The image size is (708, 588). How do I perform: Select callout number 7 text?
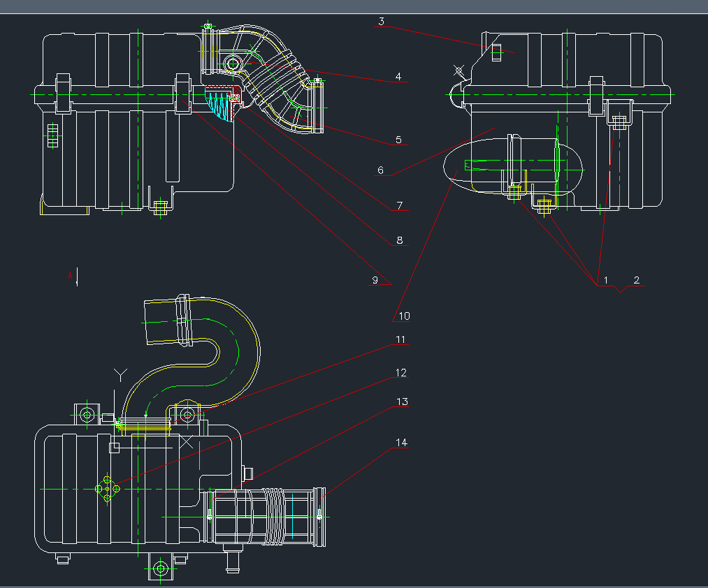[x=400, y=205]
